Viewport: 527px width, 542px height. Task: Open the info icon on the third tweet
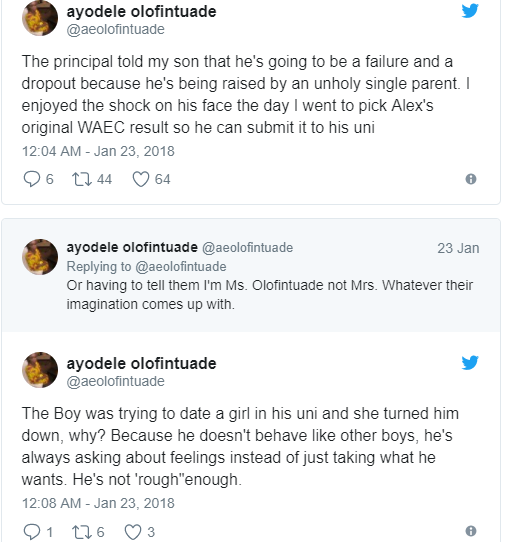pyautogui.click(x=471, y=531)
